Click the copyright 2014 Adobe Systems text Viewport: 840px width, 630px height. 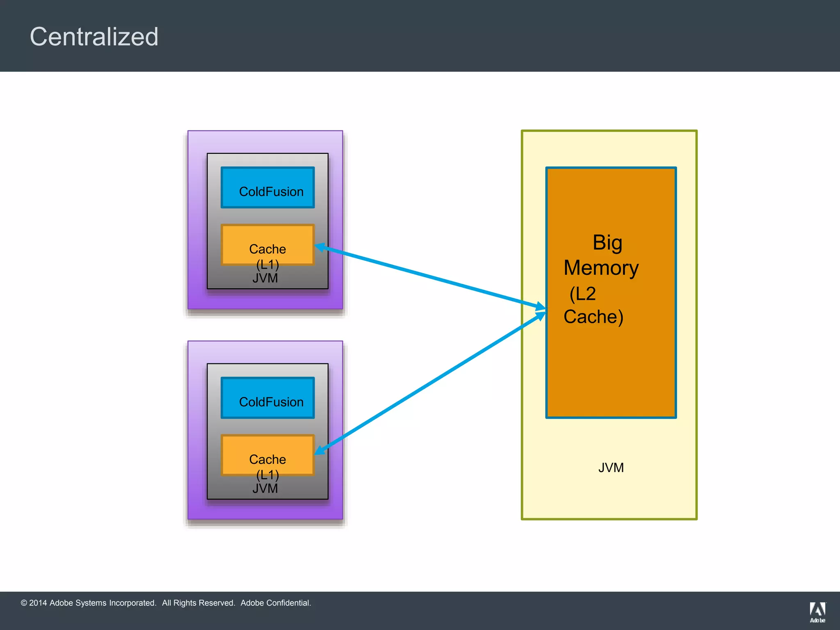point(89,603)
